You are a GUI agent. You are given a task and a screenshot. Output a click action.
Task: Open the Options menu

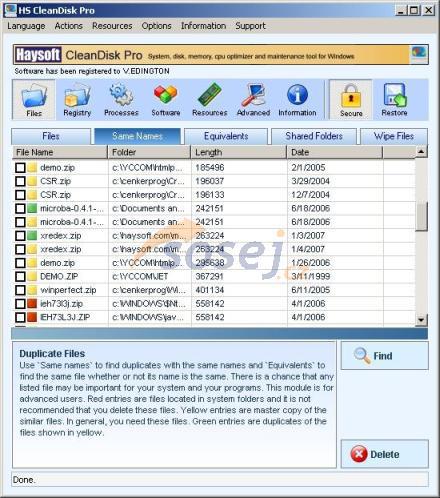156,26
